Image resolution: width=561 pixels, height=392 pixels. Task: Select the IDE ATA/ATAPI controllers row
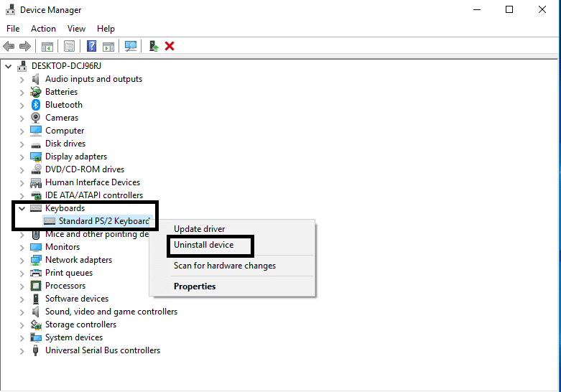(93, 195)
